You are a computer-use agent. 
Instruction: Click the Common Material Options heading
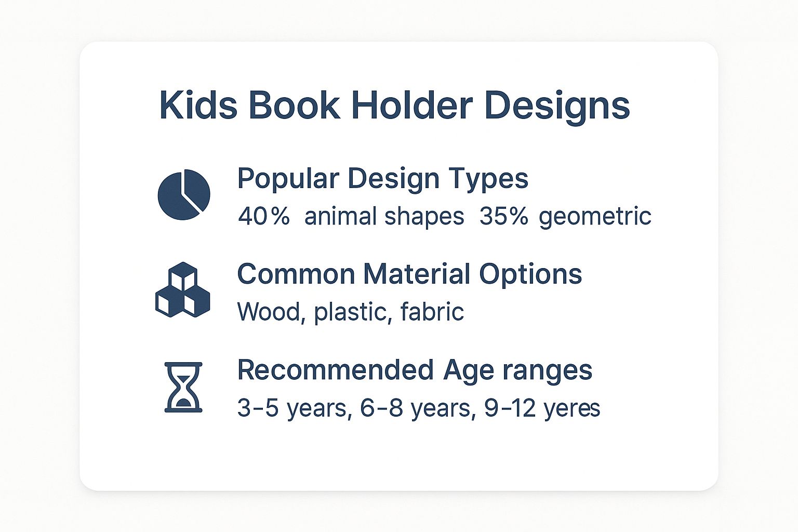point(409,274)
